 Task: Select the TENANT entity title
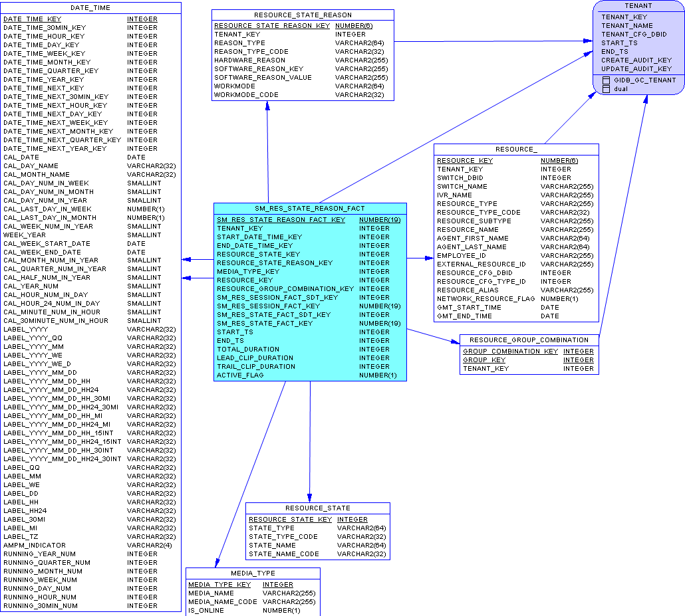(x=638, y=6)
